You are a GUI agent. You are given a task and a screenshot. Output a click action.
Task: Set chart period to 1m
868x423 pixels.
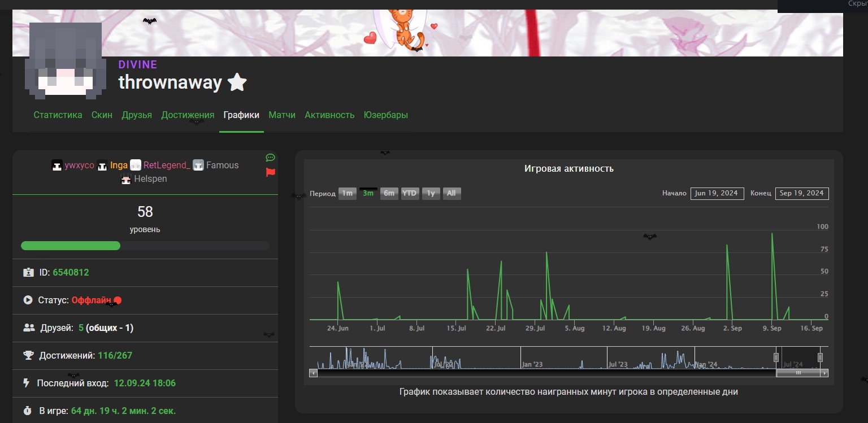pos(347,194)
